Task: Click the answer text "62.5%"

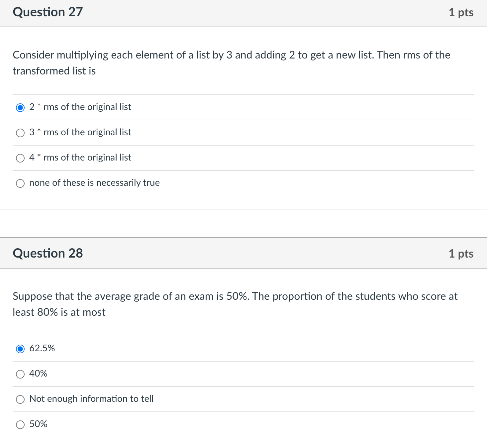Action: coord(42,349)
